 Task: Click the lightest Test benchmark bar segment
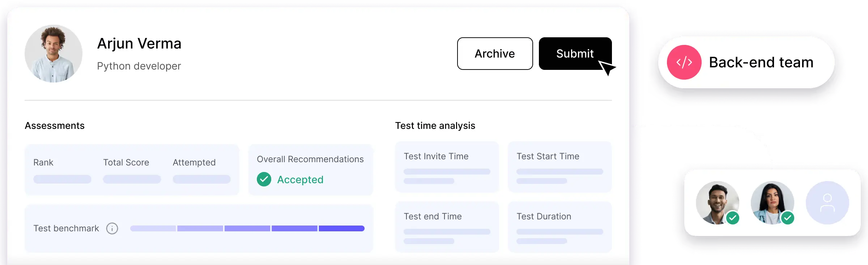tap(153, 228)
